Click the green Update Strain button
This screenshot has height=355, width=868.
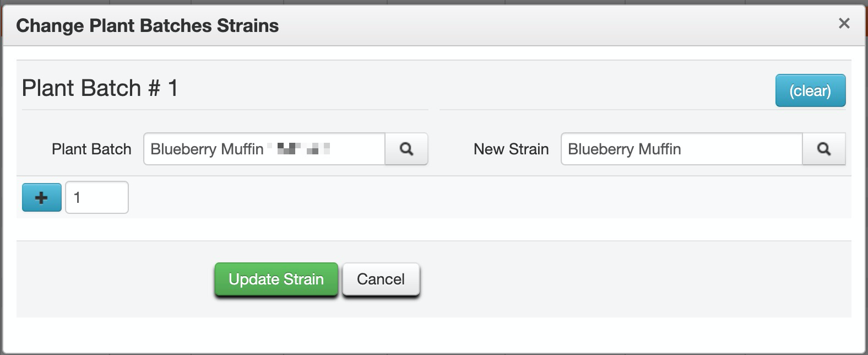pos(276,279)
